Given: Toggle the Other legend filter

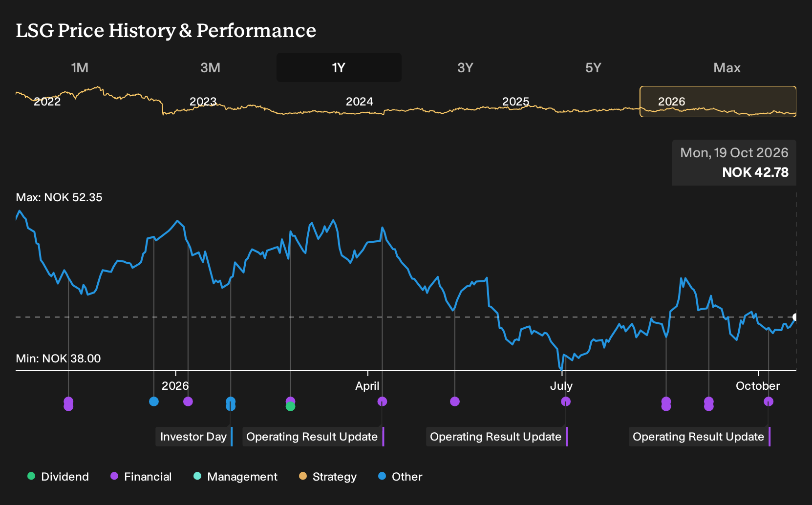Looking at the screenshot, I should click(400, 477).
